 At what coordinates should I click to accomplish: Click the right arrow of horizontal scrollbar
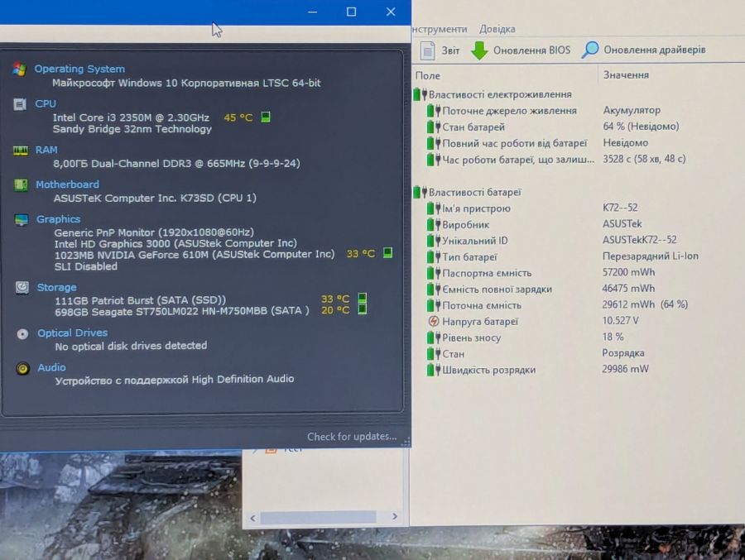[x=394, y=516]
